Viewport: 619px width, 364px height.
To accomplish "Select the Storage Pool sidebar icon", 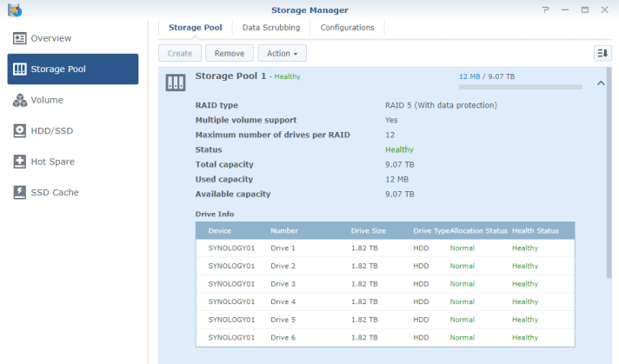I will (x=20, y=69).
